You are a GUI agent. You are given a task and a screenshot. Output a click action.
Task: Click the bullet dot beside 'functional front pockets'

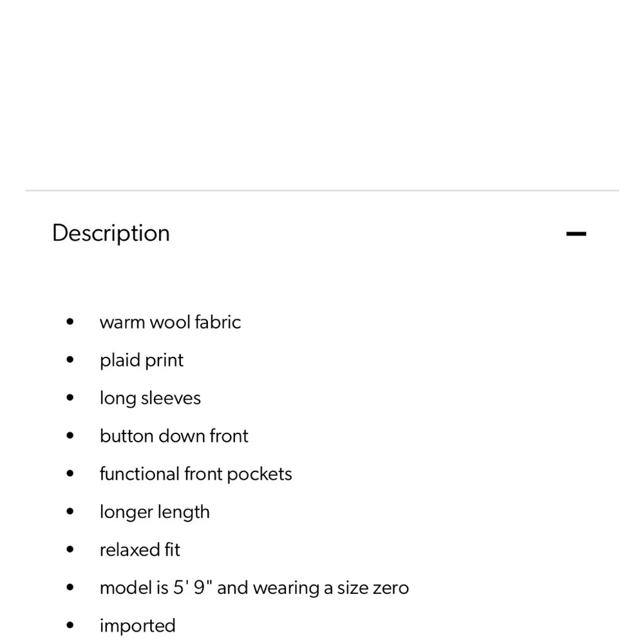click(70, 474)
